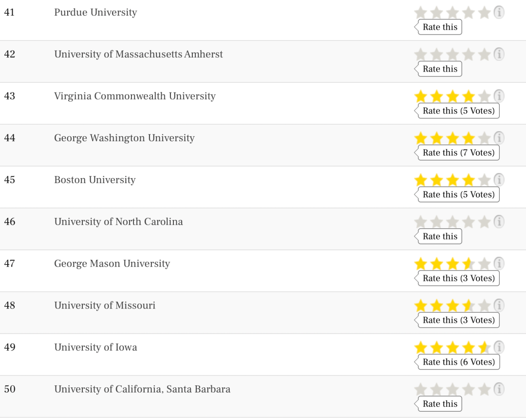Give Purdue University a five star rating
Viewport: 526px width, 420px height.
[x=484, y=13]
